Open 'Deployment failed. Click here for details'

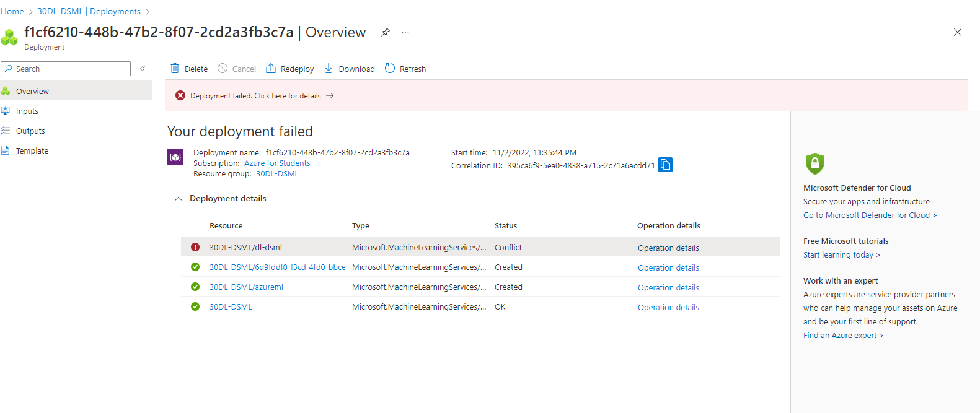(x=255, y=95)
